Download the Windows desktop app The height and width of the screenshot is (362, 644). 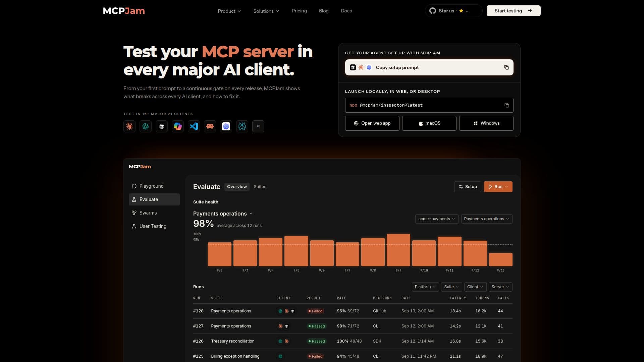(x=486, y=123)
